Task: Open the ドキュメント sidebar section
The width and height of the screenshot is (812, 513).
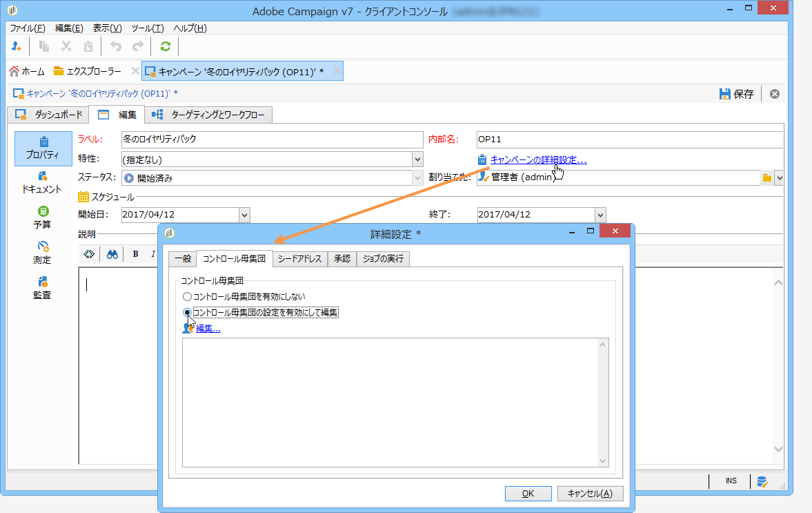Action: (42, 183)
